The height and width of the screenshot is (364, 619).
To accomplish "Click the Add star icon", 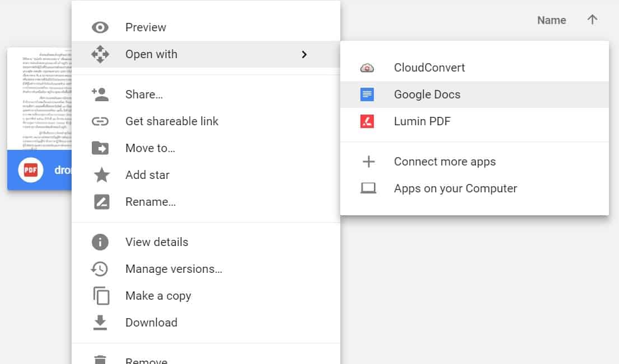I will pos(101,175).
